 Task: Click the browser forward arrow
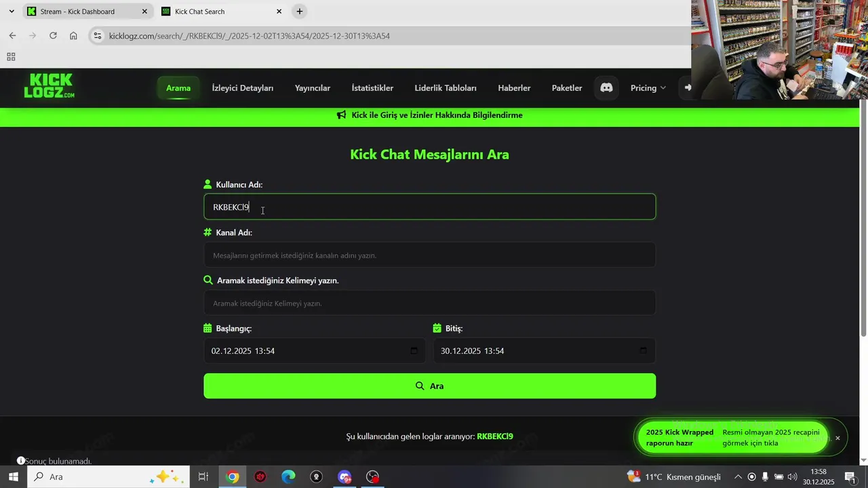[33, 36]
